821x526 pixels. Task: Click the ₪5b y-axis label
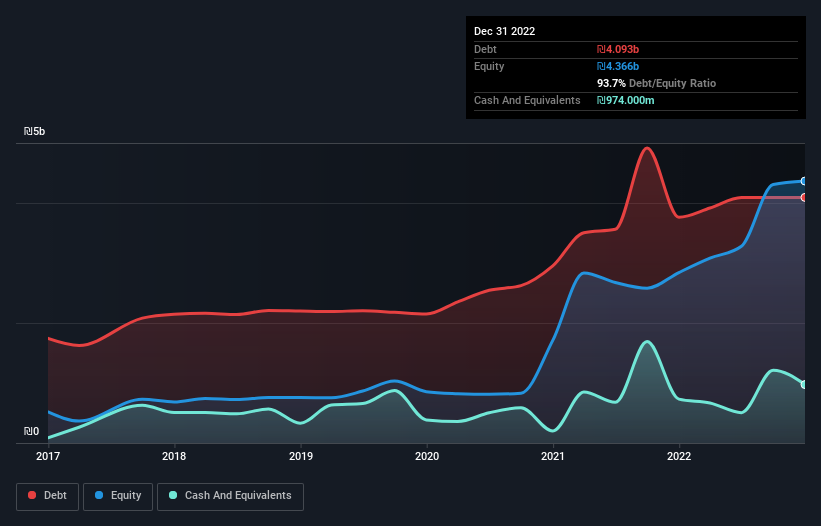click(x=35, y=131)
